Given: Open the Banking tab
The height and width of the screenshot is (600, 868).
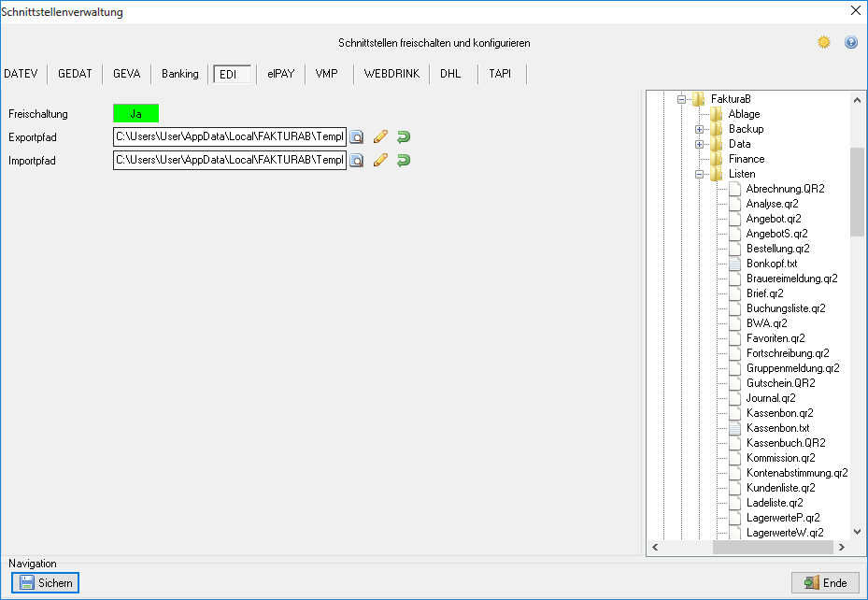Looking at the screenshot, I should pyautogui.click(x=180, y=74).
